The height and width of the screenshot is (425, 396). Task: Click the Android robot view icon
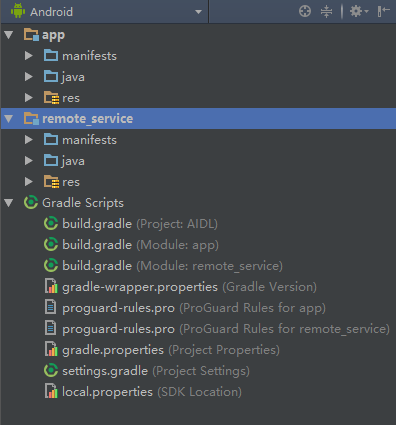tap(18, 11)
